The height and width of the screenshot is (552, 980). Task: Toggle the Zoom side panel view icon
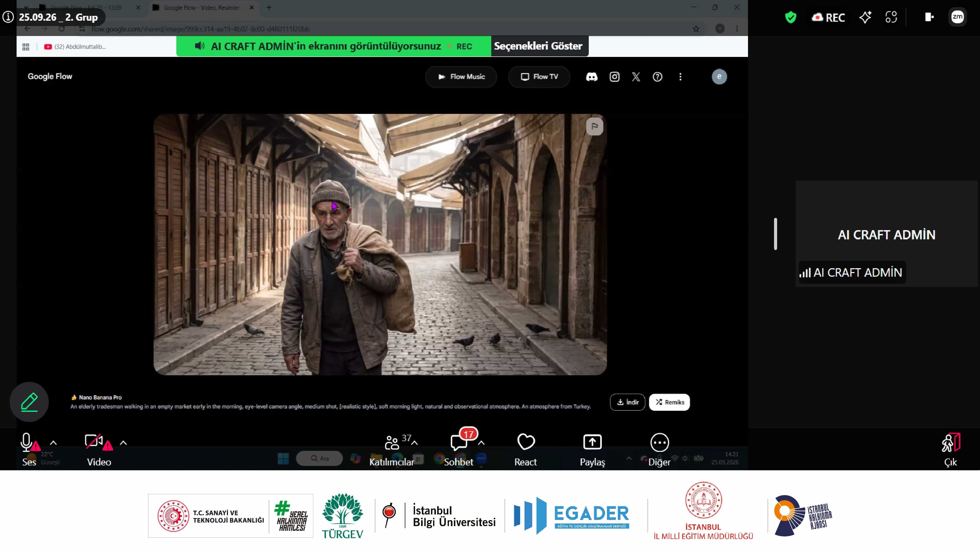(929, 17)
